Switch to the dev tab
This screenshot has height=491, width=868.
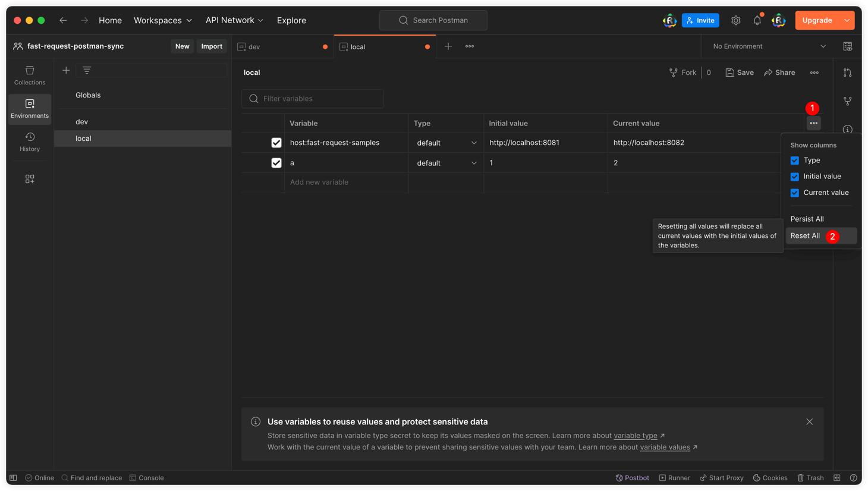coord(279,46)
